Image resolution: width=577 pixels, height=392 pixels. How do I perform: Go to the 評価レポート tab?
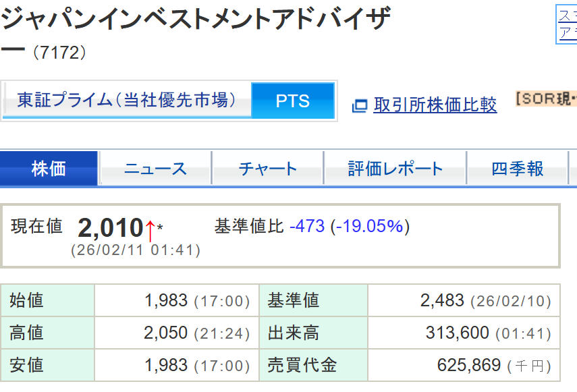pos(395,169)
